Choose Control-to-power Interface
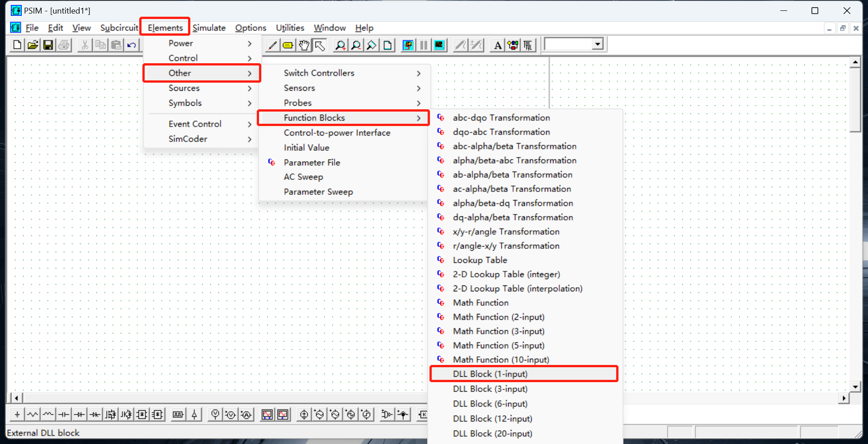 tap(344, 133)
